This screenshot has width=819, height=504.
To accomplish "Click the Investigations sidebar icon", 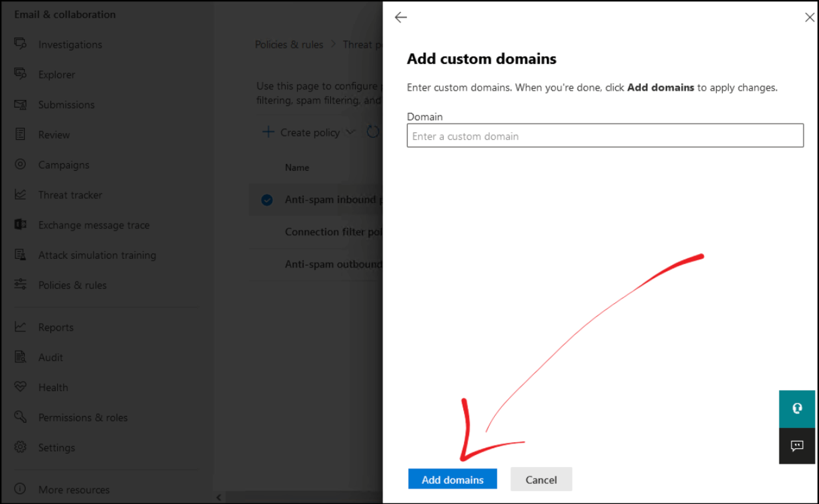I will (x=20, y=44).
